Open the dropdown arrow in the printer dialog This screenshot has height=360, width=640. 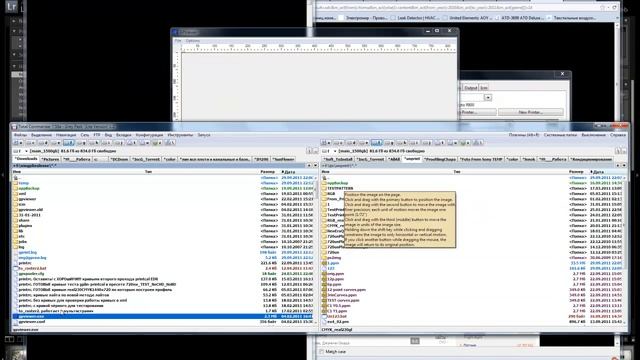pos(488,98)
